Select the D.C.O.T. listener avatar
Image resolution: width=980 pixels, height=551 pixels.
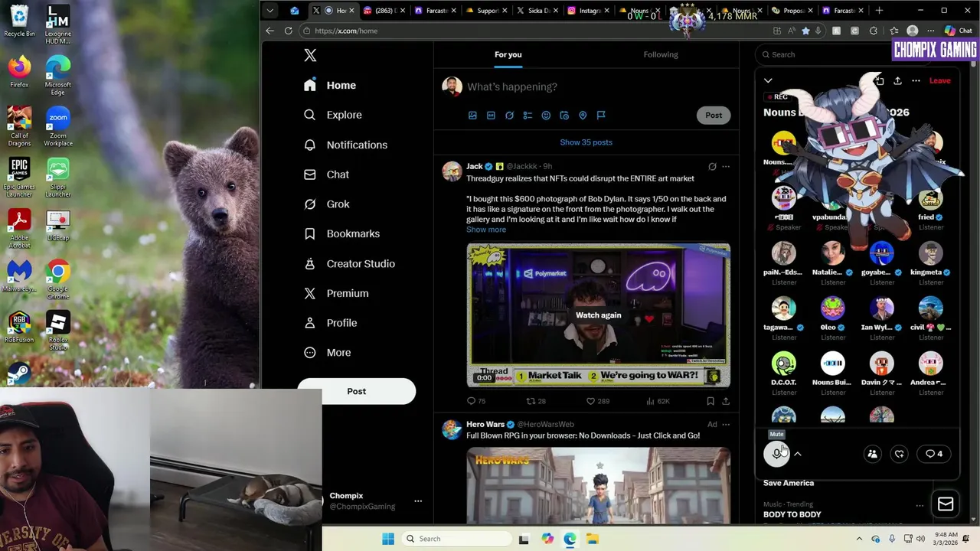pyautogui.click(x=784, y=364)
